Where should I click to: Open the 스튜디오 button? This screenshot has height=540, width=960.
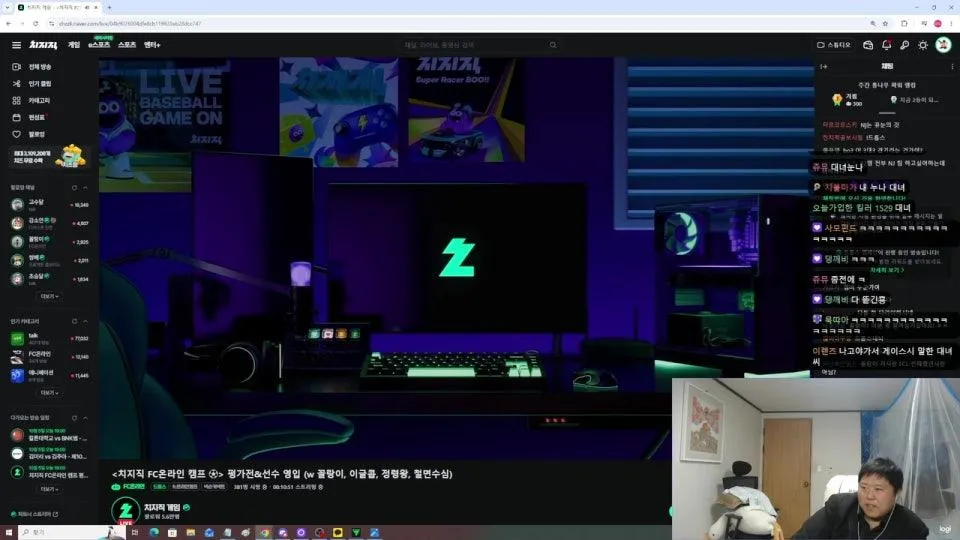click(x=834, y=45)
